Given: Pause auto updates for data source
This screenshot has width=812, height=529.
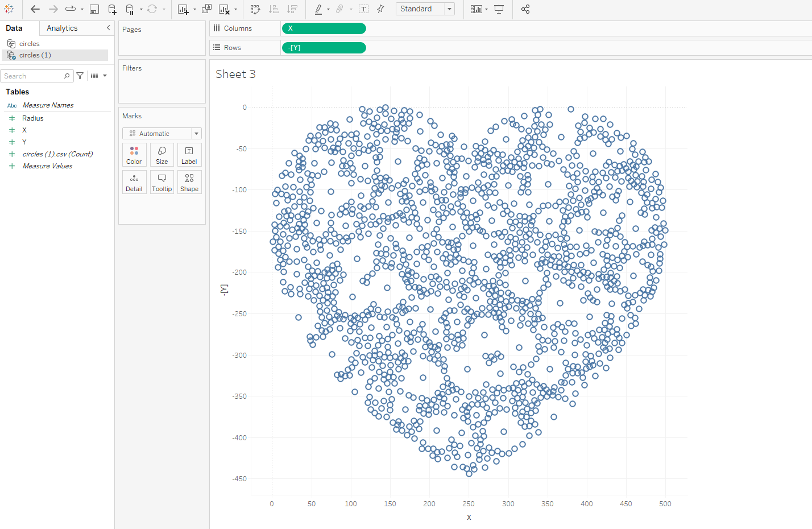Looking at the screenshot, I should [x=130, y=9].
